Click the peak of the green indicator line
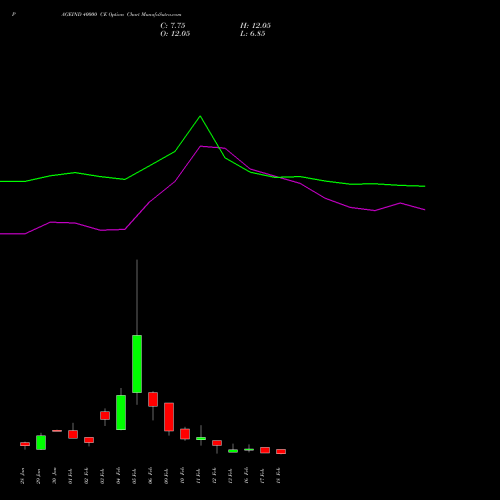The image size is (500, 500). click(x=200, y=116)
